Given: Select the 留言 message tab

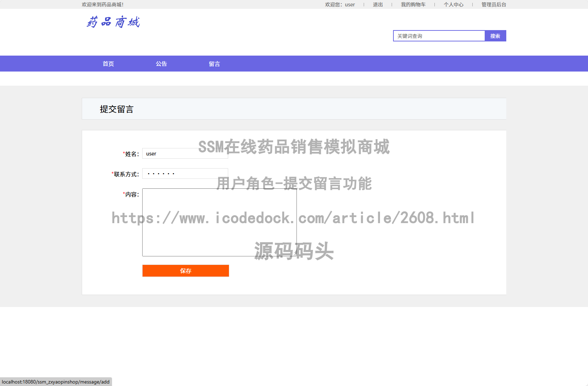Looking at the screenshot, I should pyautogui.click(x=214, y=63).
